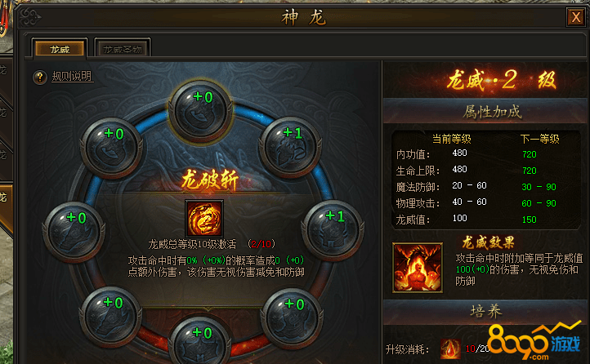Select the top dragon orb showing +0
The height and width of the screenshot is (364, 590).
click(200, 111)
